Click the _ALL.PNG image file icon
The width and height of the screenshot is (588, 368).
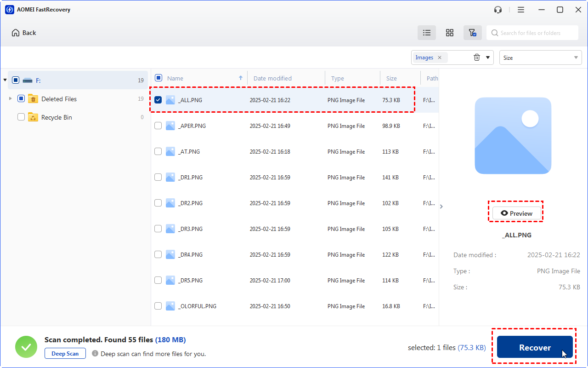pyautogui.click(x=170, y=100)
